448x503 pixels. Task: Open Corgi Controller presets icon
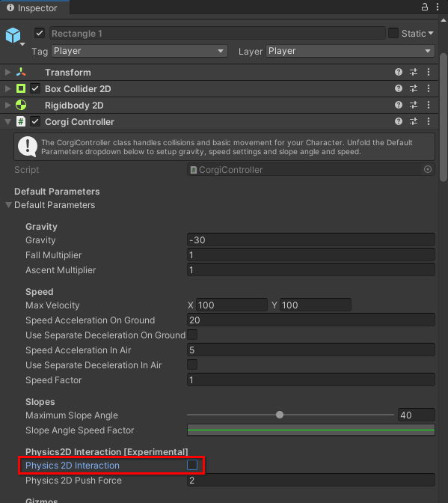pos(414,121)
